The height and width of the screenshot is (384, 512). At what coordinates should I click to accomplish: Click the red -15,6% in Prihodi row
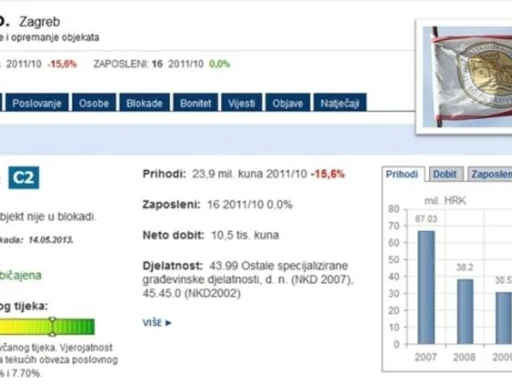328,174
